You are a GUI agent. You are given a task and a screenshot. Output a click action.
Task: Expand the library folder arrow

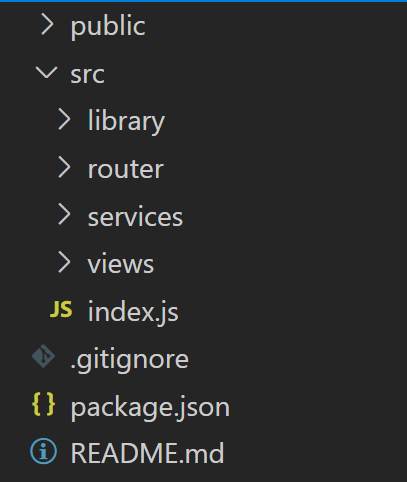(64, 119)
